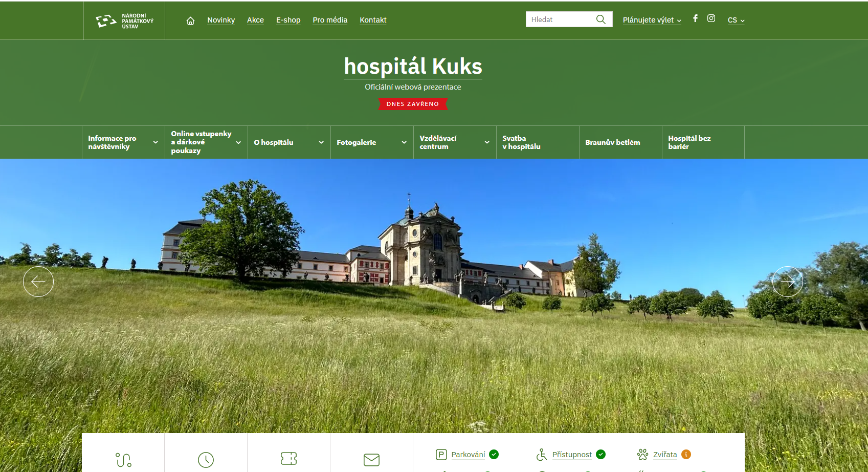This screenshot has height=472, width=868.
Task: Click the paw animals icon
Action: pyautogui.click(x=642, y=454)
